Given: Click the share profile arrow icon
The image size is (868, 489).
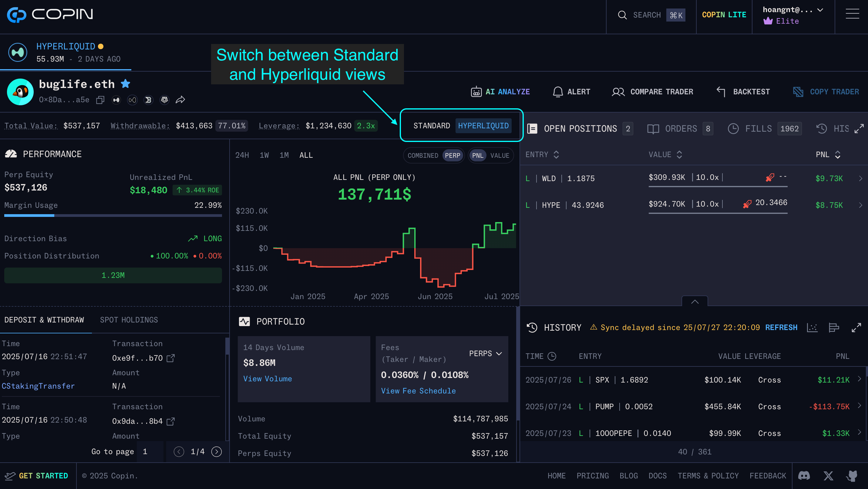Looking at the screenshot, I should coord(180,100).
